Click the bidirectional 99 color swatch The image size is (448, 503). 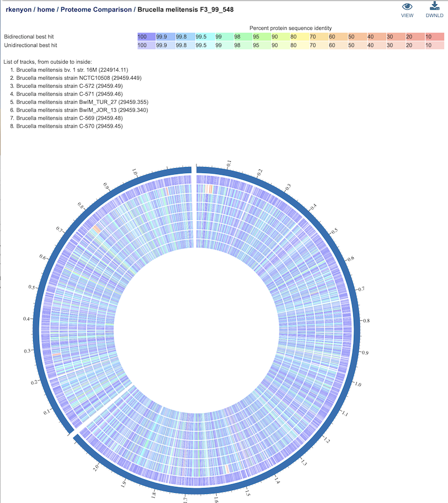pos(224,36)
